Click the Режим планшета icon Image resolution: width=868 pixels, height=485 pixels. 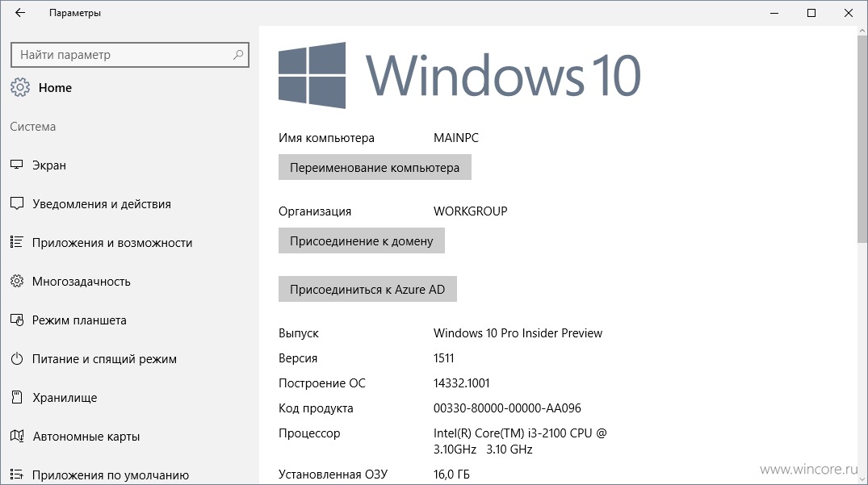[17, 320]
